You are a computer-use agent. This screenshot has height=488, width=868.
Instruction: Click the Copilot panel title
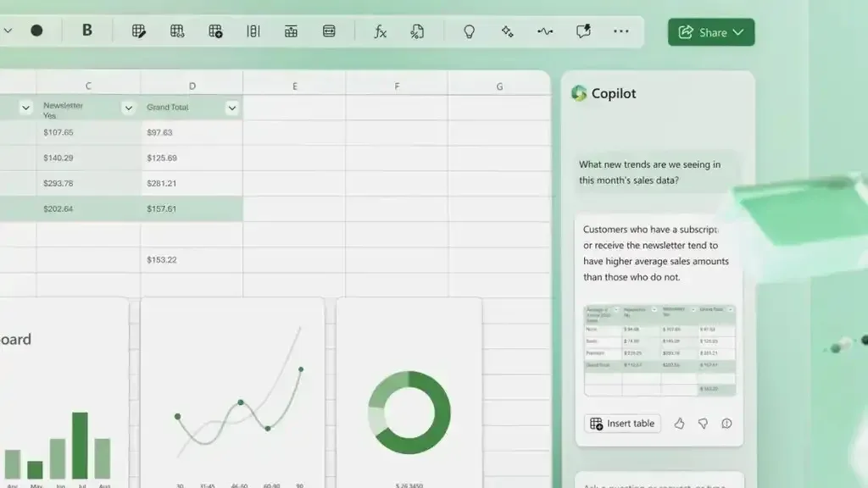pyautogui.click(x=614, y=93)
